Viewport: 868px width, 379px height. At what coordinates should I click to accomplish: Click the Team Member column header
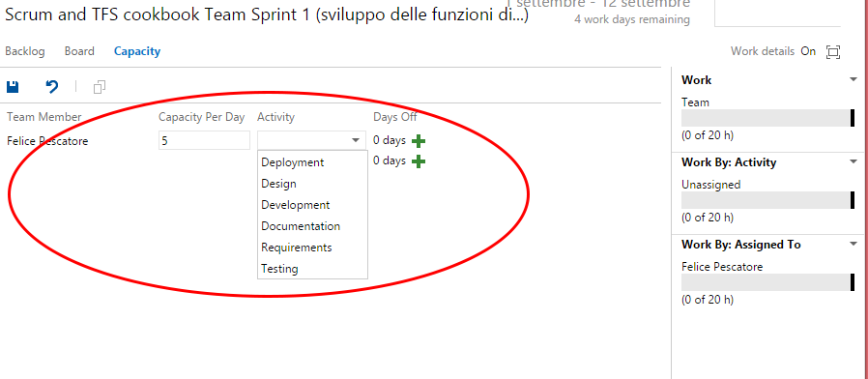(44, 117)
